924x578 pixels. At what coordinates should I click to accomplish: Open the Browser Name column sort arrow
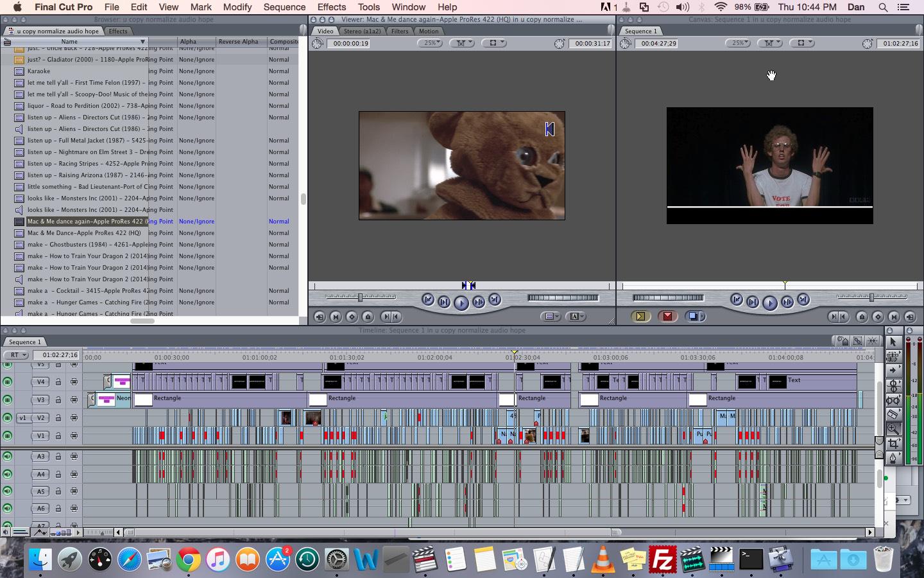click(143, 42)
